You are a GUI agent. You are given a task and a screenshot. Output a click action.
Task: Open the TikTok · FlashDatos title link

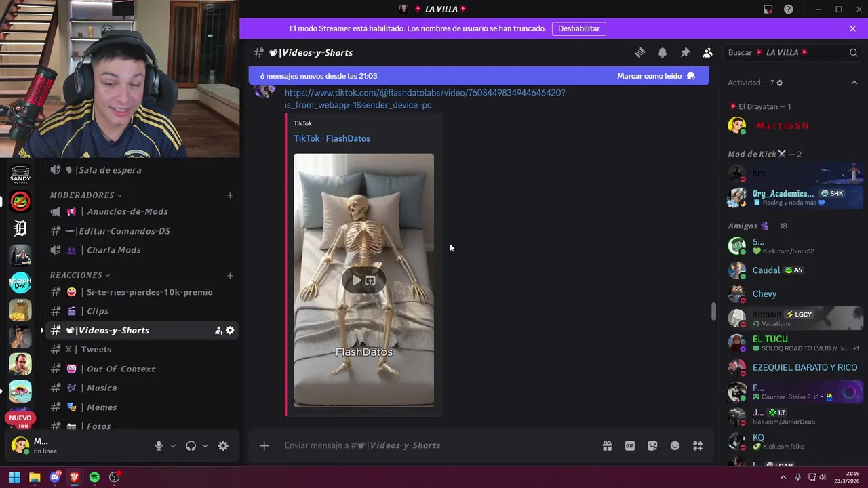pyautogui.click(x=332, y=138)
